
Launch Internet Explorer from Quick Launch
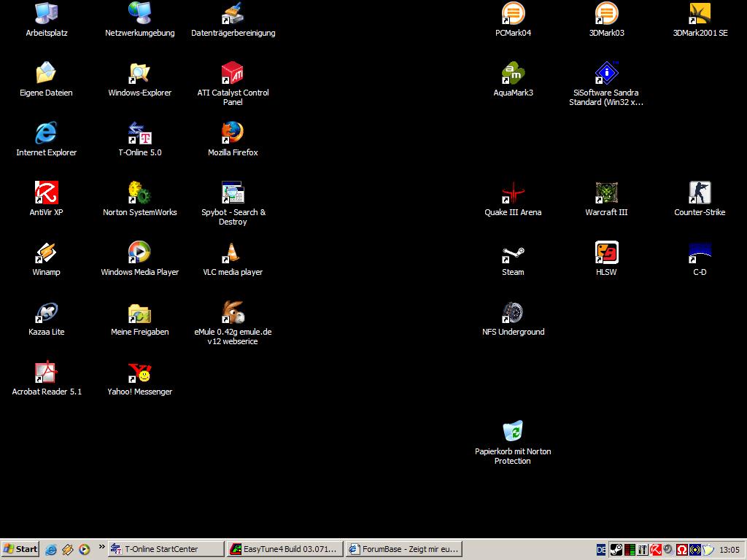(51, 550)
